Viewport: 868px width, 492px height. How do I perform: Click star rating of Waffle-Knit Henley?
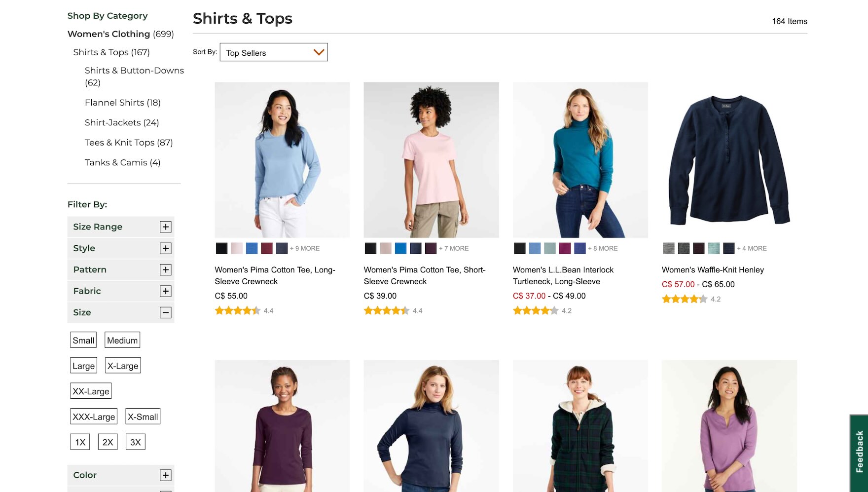pyautogui.click(x=685, y=299)
